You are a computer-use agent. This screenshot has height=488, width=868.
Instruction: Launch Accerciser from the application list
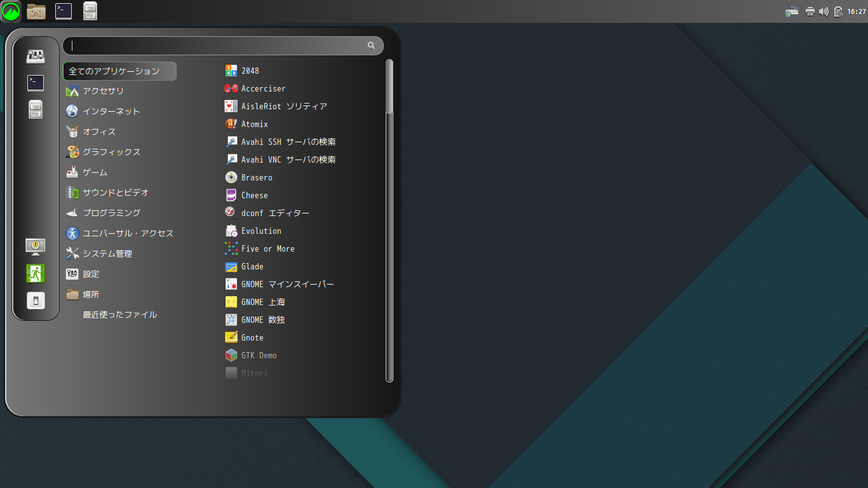[255, 88]
